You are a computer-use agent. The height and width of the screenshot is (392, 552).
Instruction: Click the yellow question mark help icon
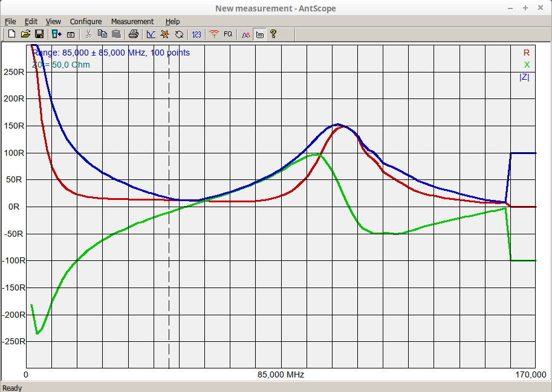click(x=273, y=34)
